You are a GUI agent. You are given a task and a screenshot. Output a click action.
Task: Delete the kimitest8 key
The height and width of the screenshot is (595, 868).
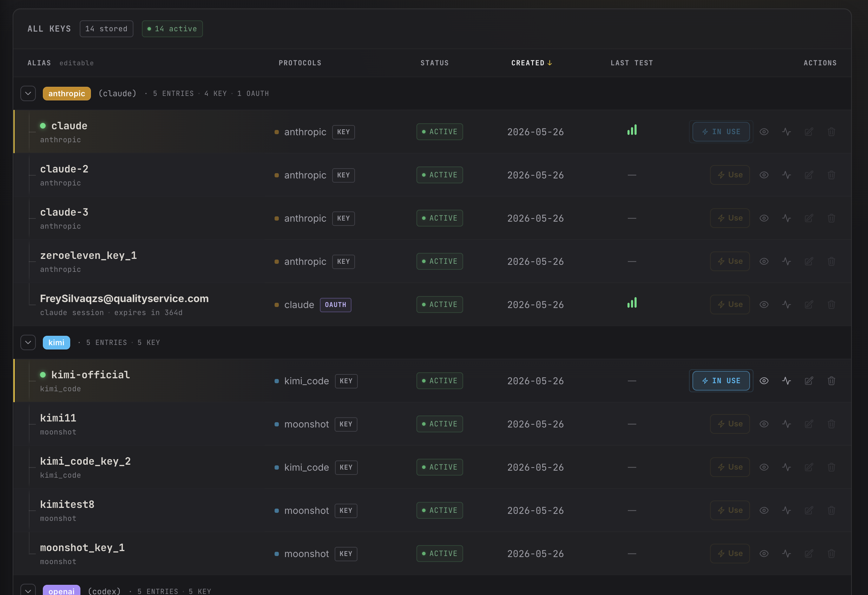(x=831, y=510)
